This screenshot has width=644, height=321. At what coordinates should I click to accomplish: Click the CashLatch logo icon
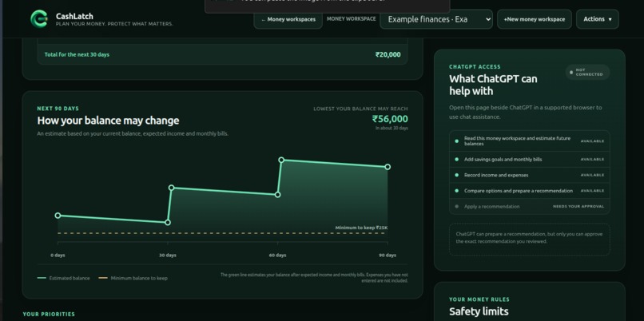tap(39, 19)
